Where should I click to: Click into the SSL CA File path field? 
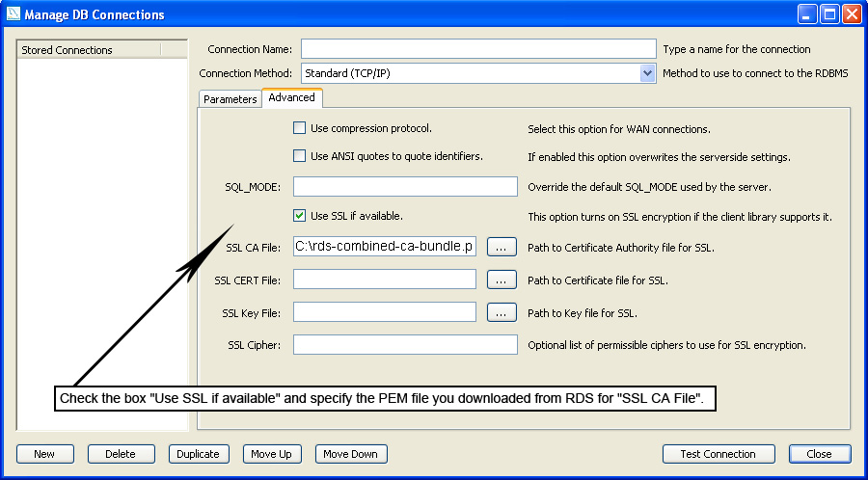(x=385, y=247)
